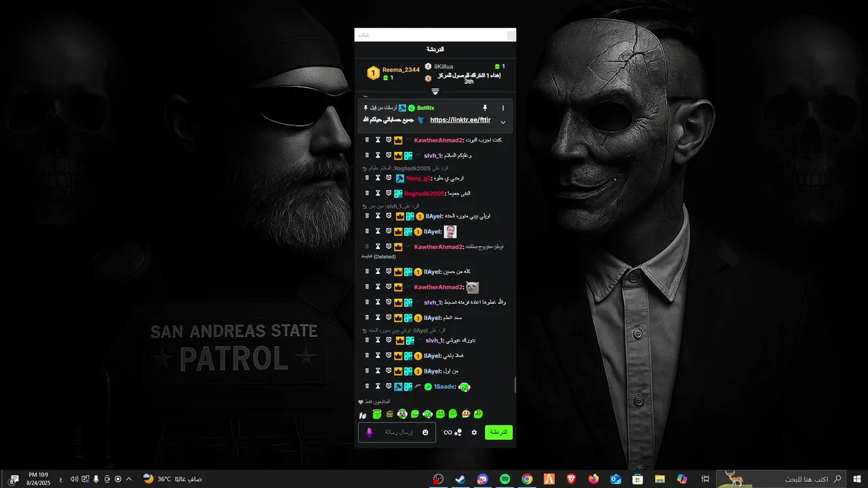Delete the Nony_g2 message with trash icon
868x488 pixels.
[x=367, y=178]
